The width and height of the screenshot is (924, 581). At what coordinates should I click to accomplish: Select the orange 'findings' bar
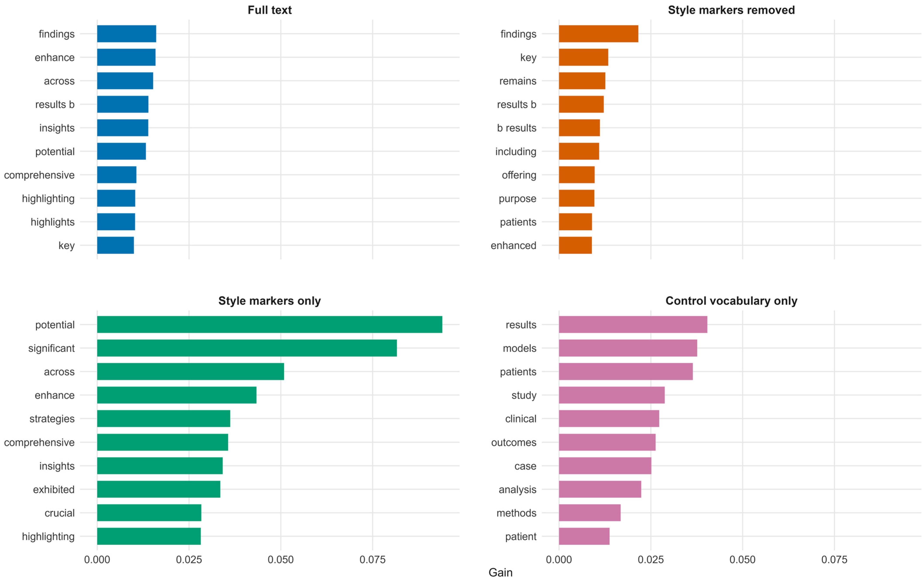coord(599,34)
